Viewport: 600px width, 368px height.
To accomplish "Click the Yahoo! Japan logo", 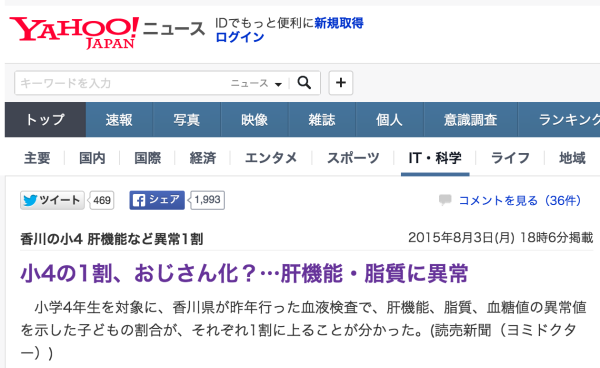I will click(x=74, y=33).
